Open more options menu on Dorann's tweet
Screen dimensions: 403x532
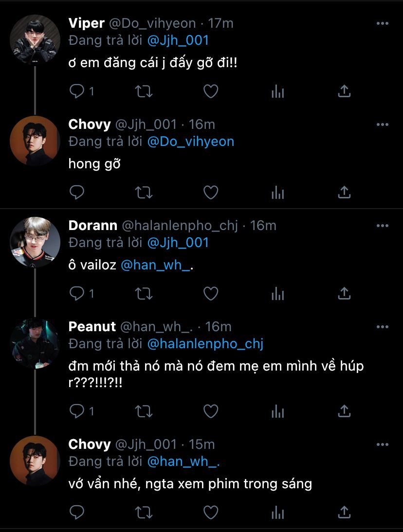coord(383,226)
